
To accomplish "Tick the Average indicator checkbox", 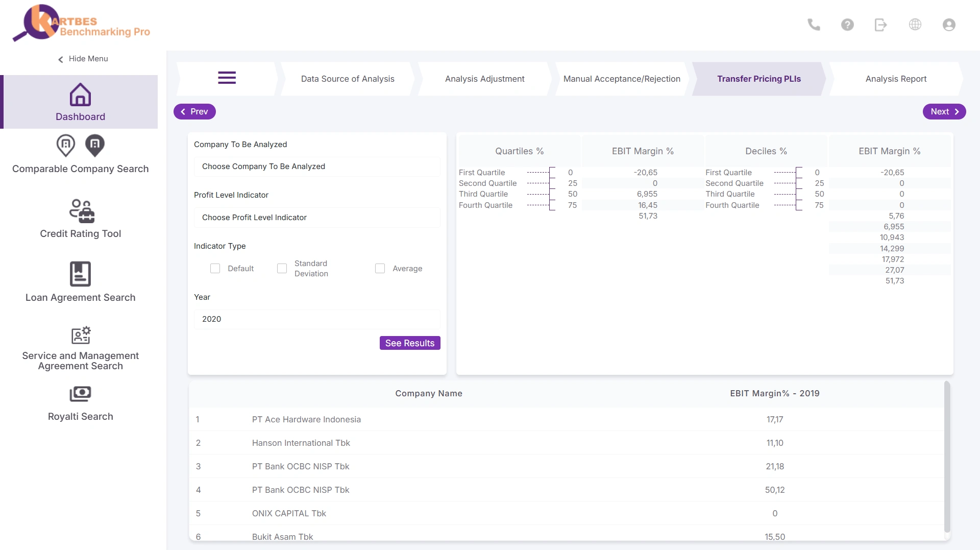I will [380, 269].
